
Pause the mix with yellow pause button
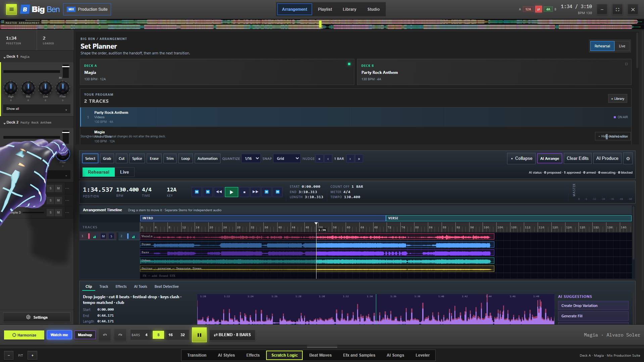click(x=199, y=335)
